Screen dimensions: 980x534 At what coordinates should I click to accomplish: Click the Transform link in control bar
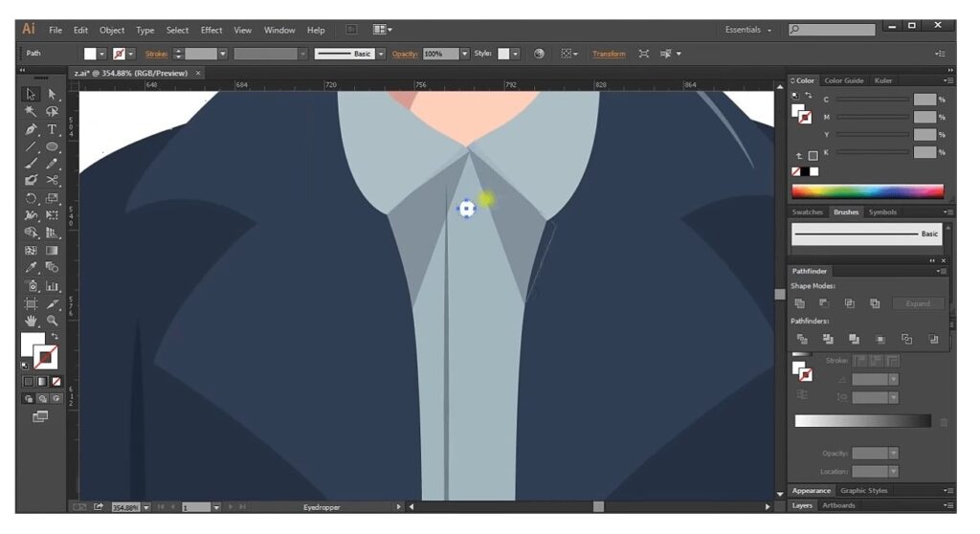tap(609, 54)
